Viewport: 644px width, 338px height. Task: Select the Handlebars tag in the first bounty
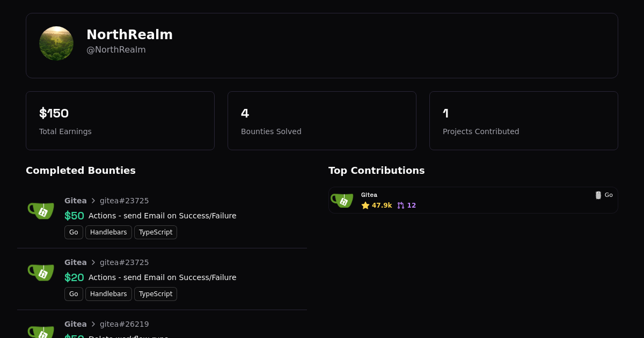[x=108, y=232]
